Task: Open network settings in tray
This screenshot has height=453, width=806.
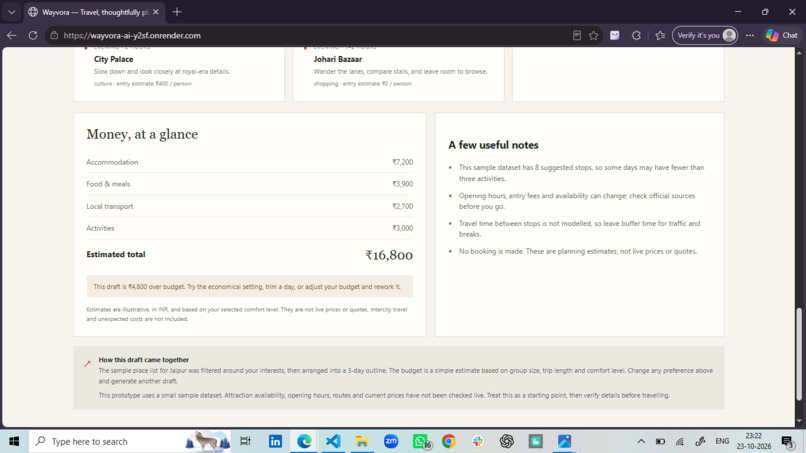Action: click(x=680, y=441)
